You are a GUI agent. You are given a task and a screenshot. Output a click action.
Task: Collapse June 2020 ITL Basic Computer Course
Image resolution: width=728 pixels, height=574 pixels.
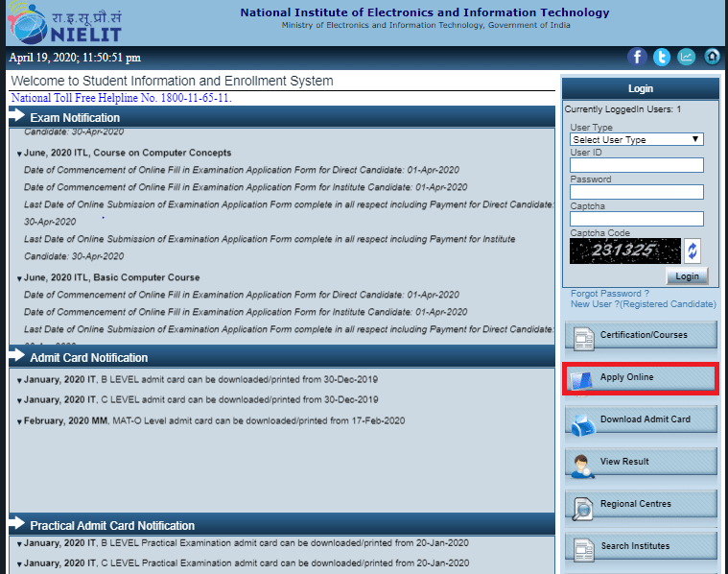[x=19, y=278]
